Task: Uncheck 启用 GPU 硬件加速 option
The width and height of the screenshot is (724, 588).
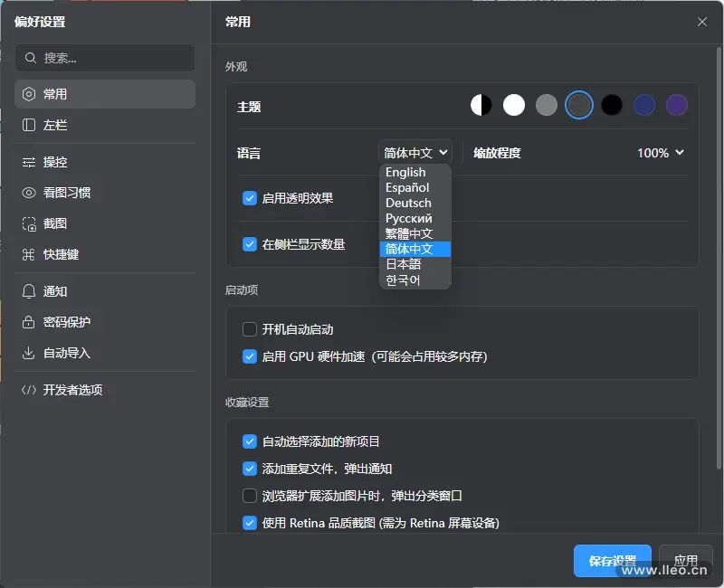Action: (251, 356)
